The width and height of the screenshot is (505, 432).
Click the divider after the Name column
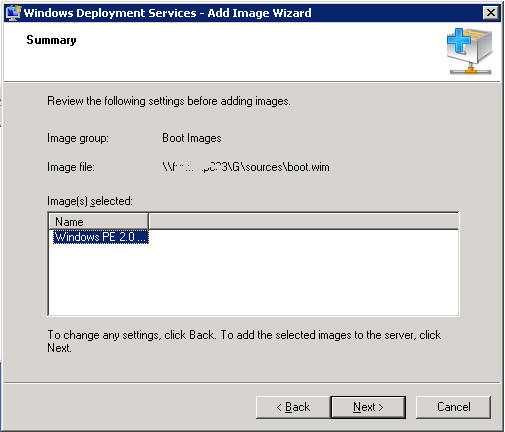click(148, 221)
